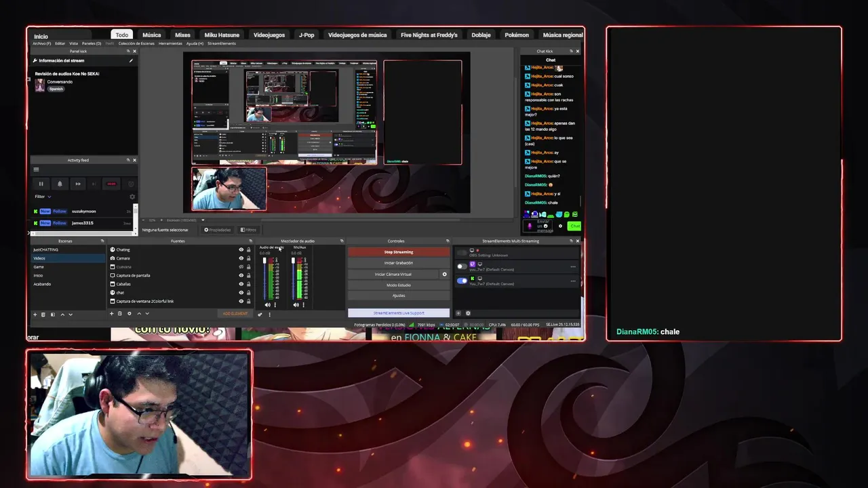Open scene filters icon in Escenas toolbar
This screenshot has width=868, height=488.
coord(52,314)
